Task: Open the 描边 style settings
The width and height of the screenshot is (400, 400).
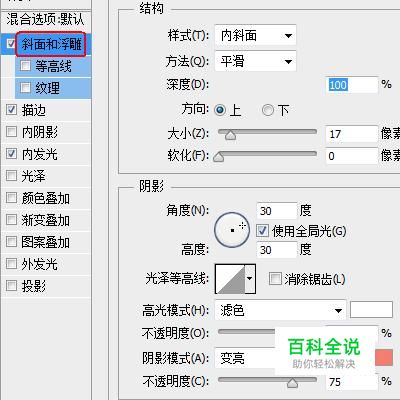Action: click(34, 110)
